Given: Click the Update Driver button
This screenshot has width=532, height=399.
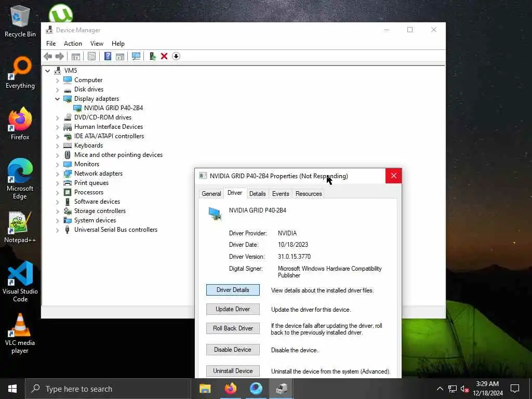Looking at the screenshot, I should [233, 309].
